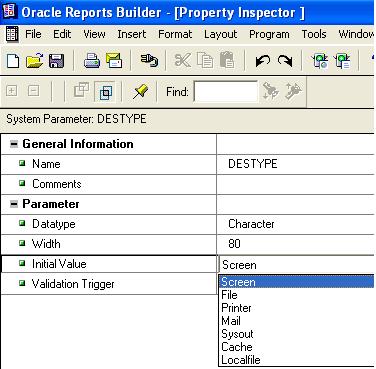Click the Print toolbar icon
This screenshot has height=369, width=376.
92,61
